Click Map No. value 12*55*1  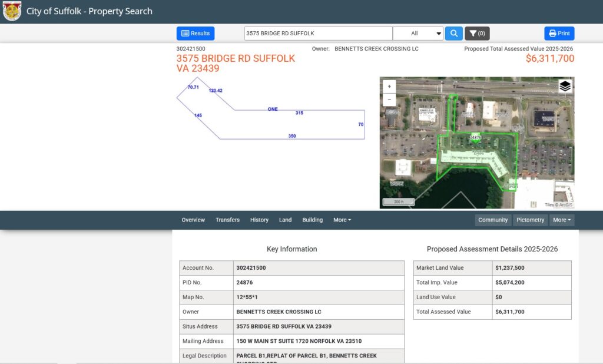point(247,297)
